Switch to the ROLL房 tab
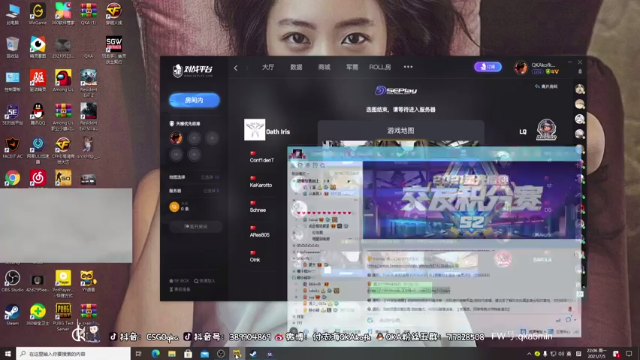Viewport: 640px width, 360px height. point(380,67)
